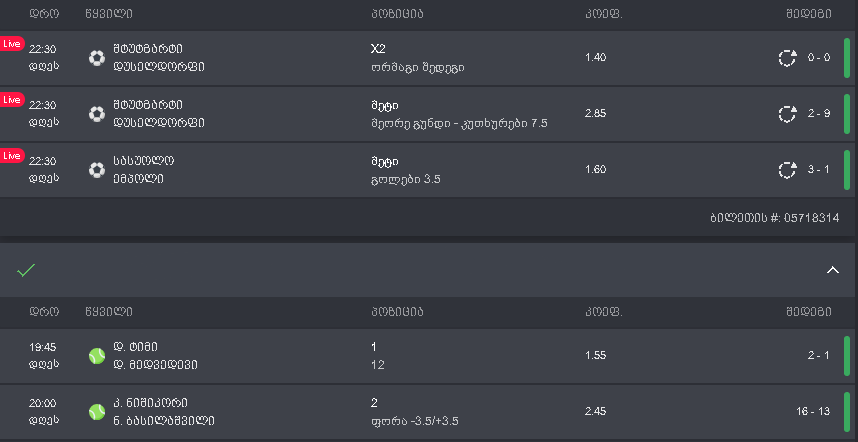
Task: Click the 16 - 13 tennis result
Action: [812, 411]
